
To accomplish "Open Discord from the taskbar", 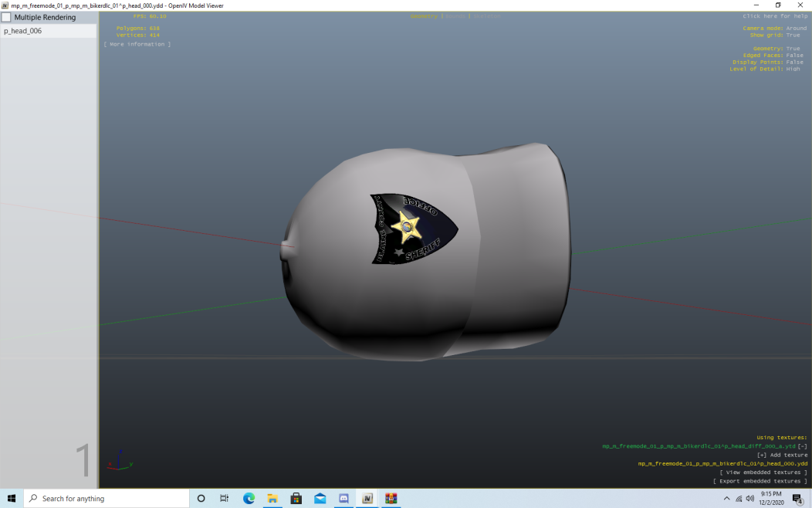I will (344, 499).
